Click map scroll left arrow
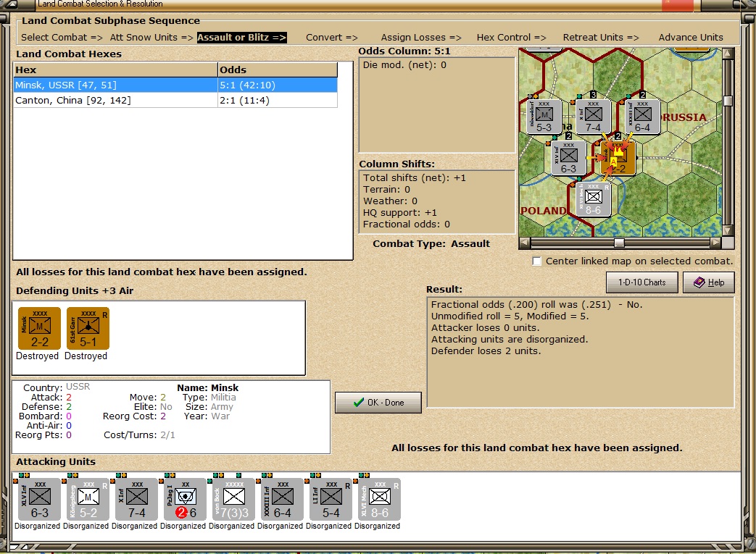756x554 pixels. click(525, 243)
